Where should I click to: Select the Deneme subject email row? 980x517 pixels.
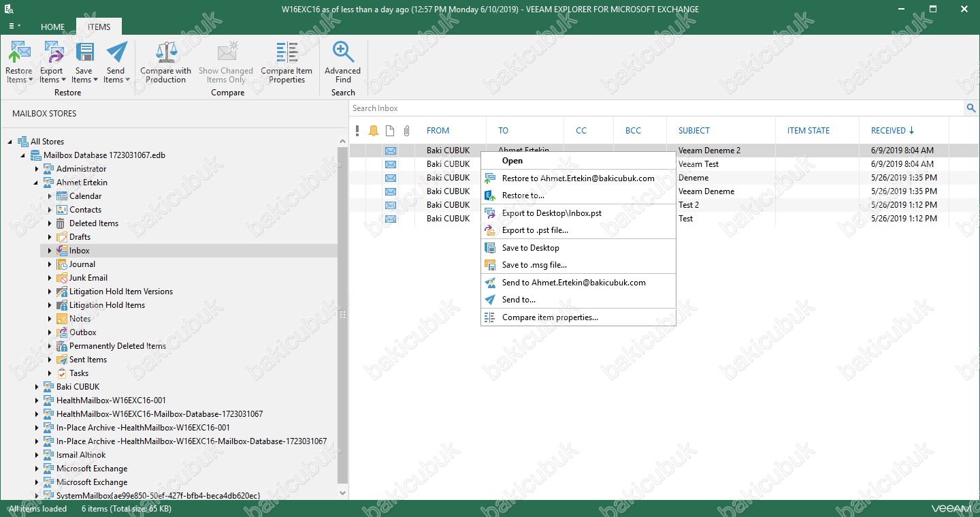point(664,178)
